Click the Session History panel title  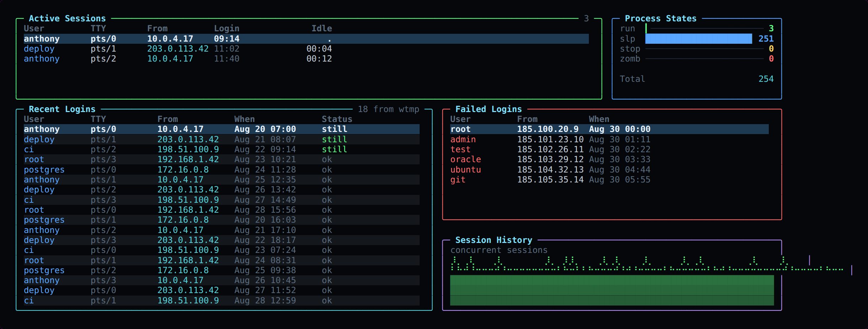[494, 240]
